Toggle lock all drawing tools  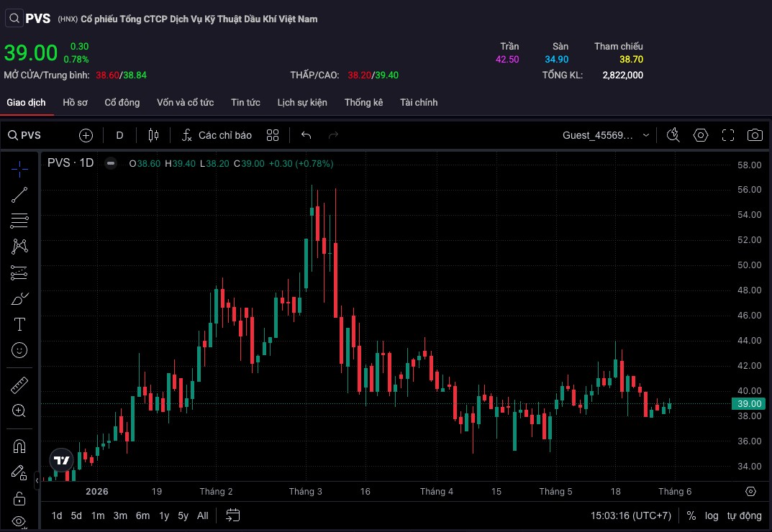19,498
